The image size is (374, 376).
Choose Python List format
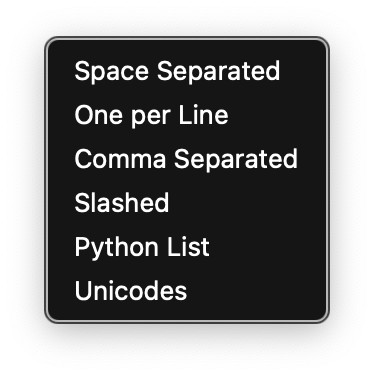(x=187, y=247)
